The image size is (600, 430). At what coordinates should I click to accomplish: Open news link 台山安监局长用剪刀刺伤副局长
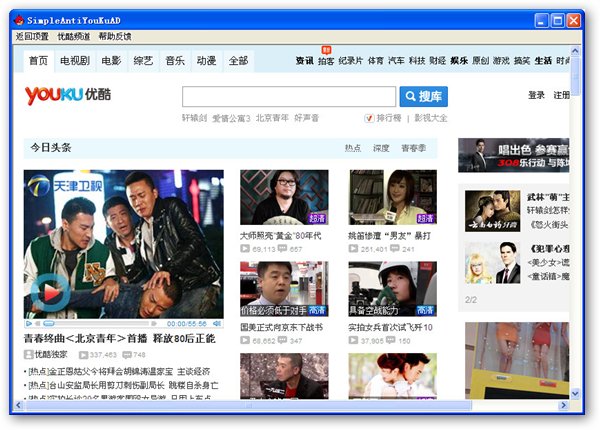coord(124,385)
